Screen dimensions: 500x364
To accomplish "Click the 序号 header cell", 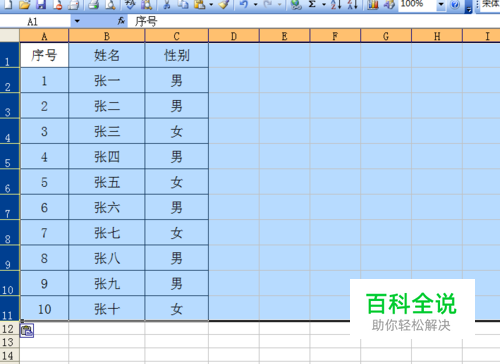I will click(44, 55).
